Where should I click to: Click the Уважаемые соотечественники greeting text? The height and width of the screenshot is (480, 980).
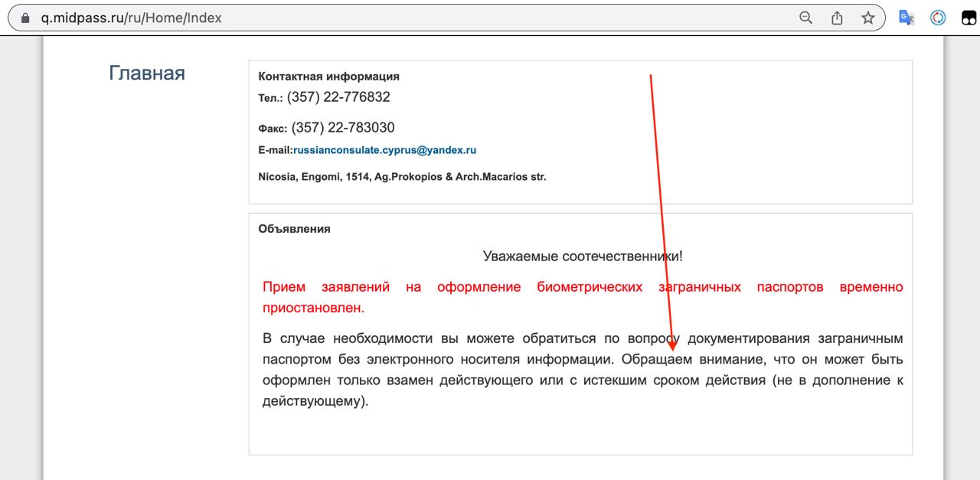coord(582,256)
